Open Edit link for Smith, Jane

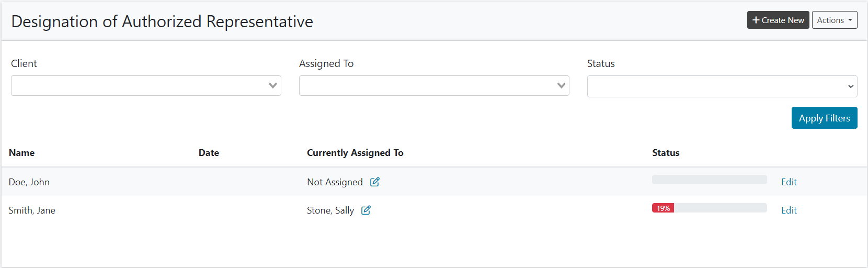[x=789, y=210]
